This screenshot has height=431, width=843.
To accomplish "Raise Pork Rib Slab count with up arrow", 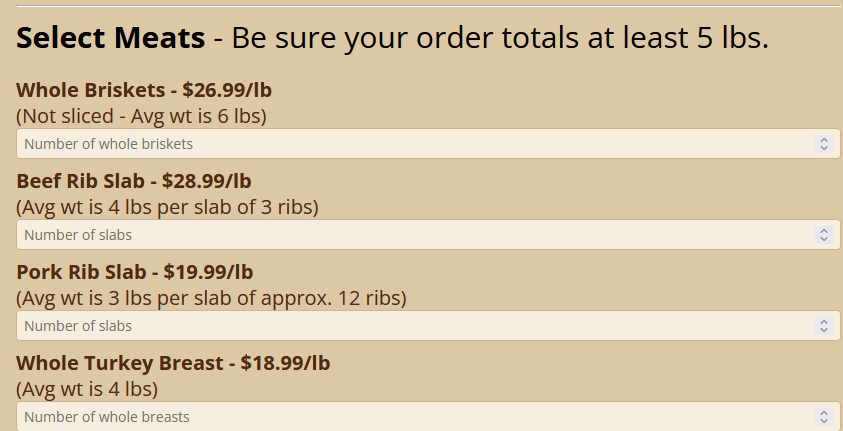I will tap(824, 322).
